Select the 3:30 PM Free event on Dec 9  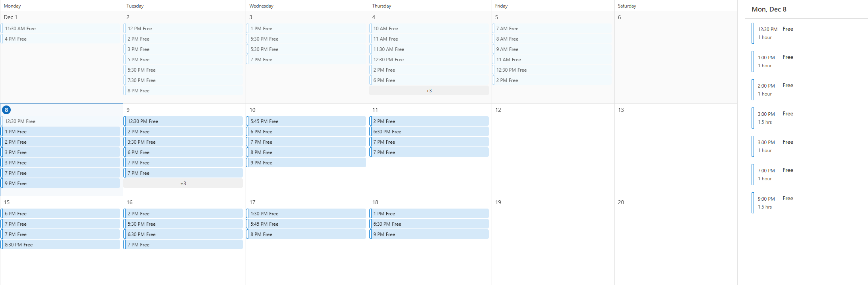click(183, 142)
